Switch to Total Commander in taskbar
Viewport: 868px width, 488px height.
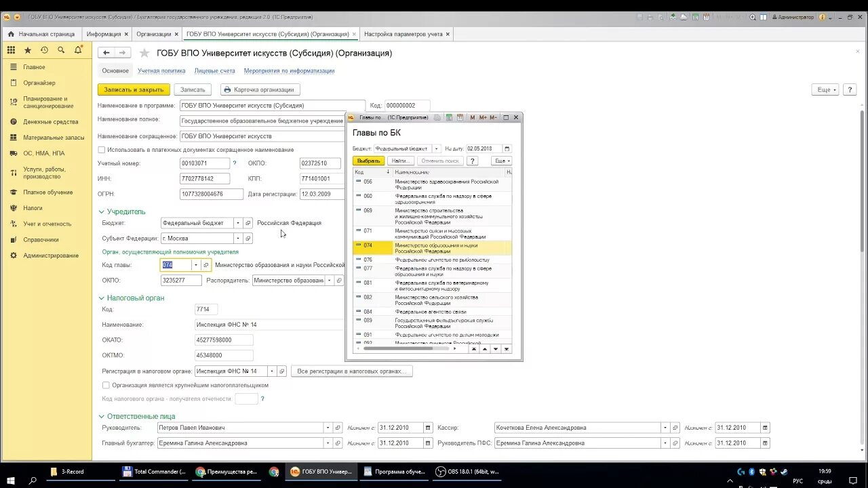(154, 472)
